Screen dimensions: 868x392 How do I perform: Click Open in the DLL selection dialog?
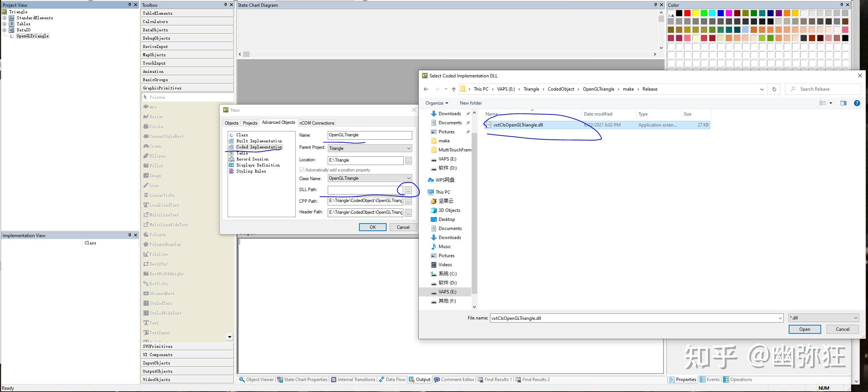coord(804,329)
